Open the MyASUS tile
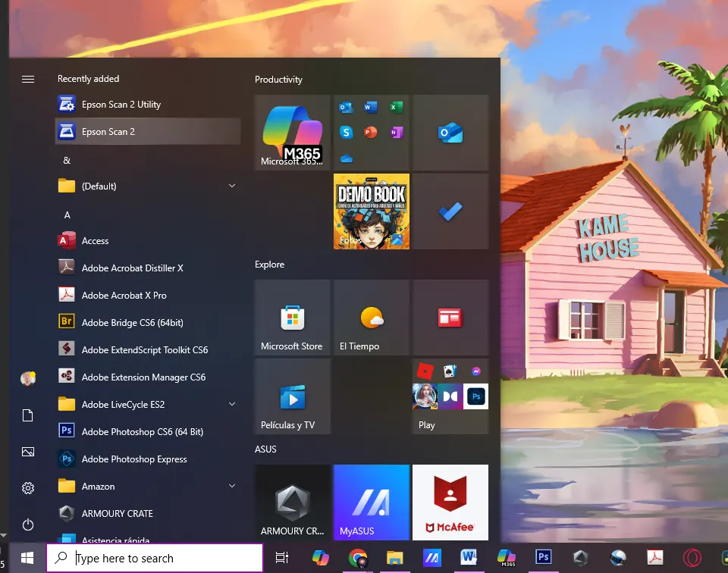Viewport: 728px width, 573px height. (x=372, y=503)
